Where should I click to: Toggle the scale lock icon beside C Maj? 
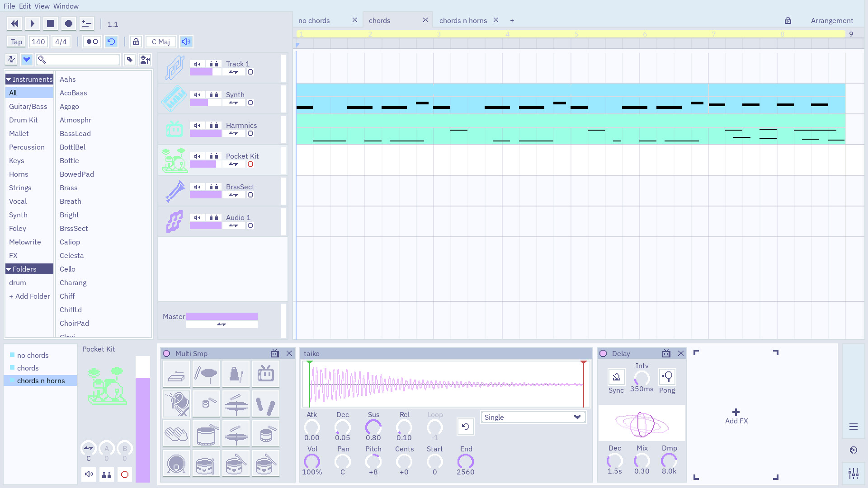(x=136, y=42)
